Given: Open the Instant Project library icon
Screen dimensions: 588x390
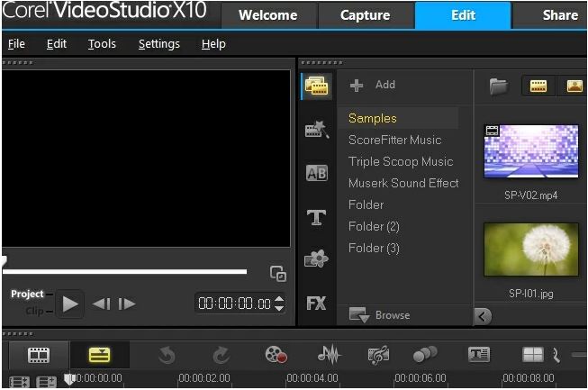Looking at the screenshot, I should click(x=317, y=129).
